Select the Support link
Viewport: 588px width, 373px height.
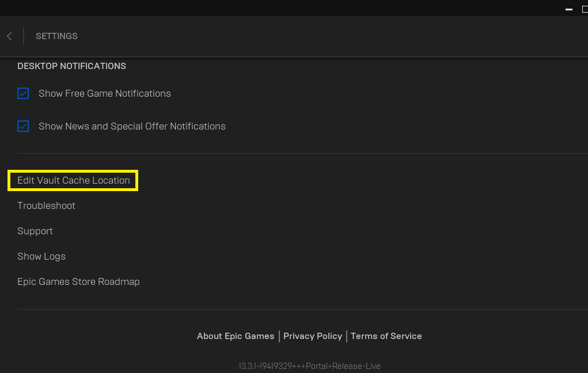click(x=35, y=231)
